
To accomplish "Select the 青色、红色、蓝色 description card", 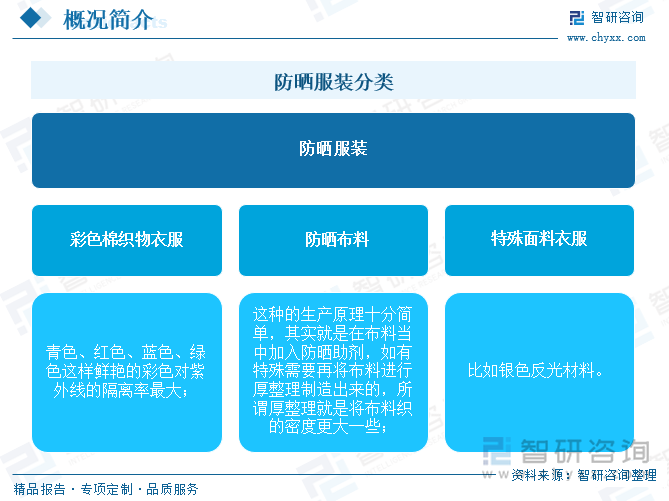I will click(x=127, y=372).
